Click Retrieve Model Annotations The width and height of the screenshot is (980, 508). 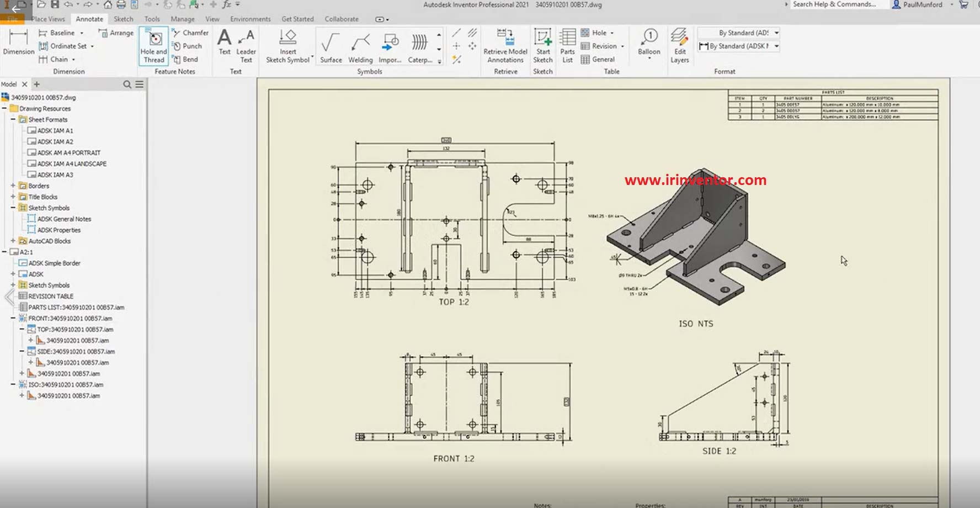(505, 46)
